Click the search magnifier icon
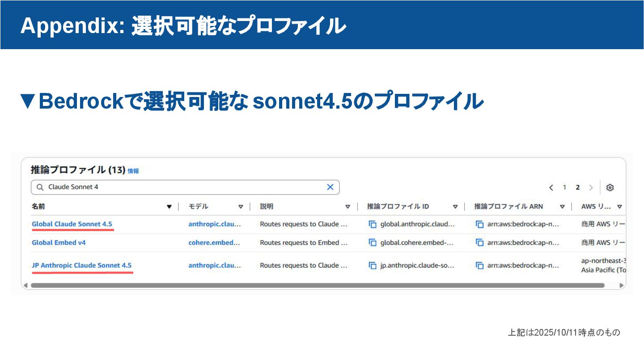Screen dimensions: 644x362 click(40, 187)
